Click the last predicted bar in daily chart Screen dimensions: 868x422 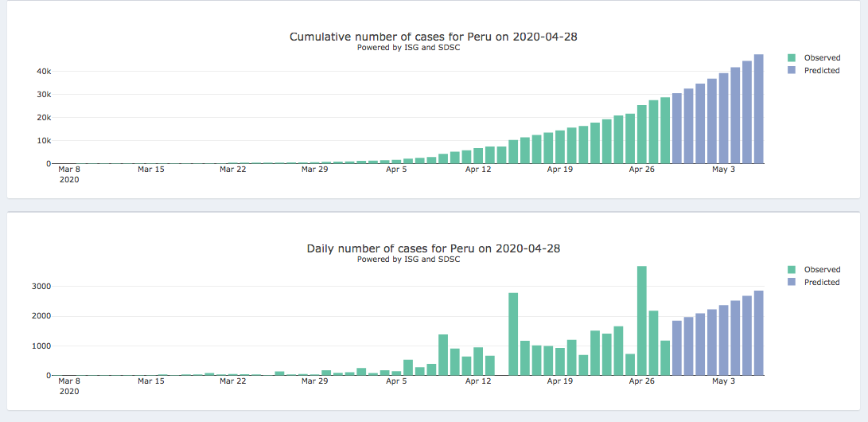758,333
